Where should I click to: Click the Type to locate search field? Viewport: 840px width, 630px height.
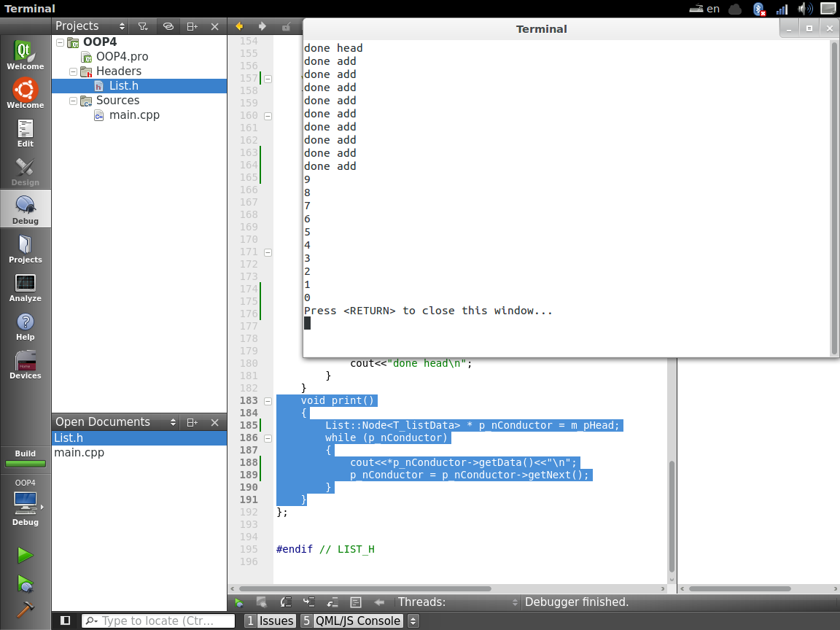(158, 621)
